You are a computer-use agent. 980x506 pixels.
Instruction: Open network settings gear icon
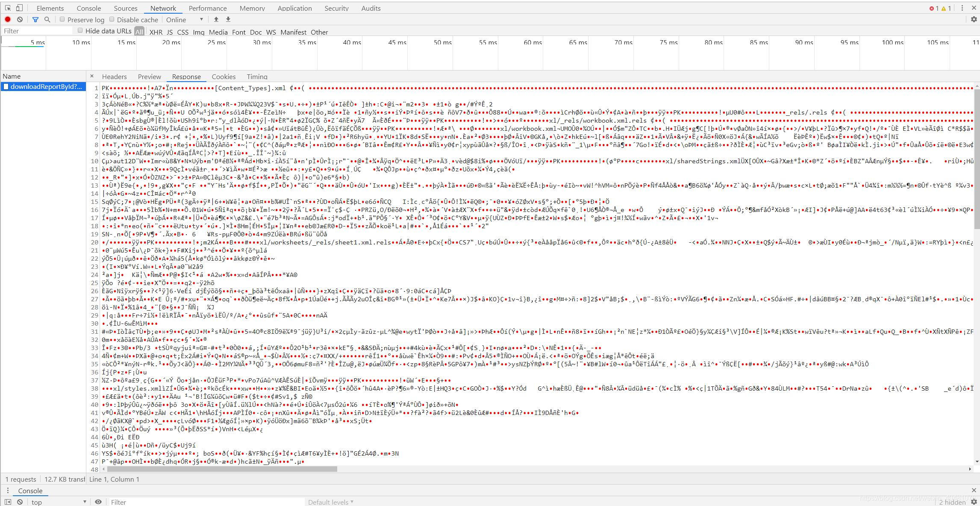[974, 19]
